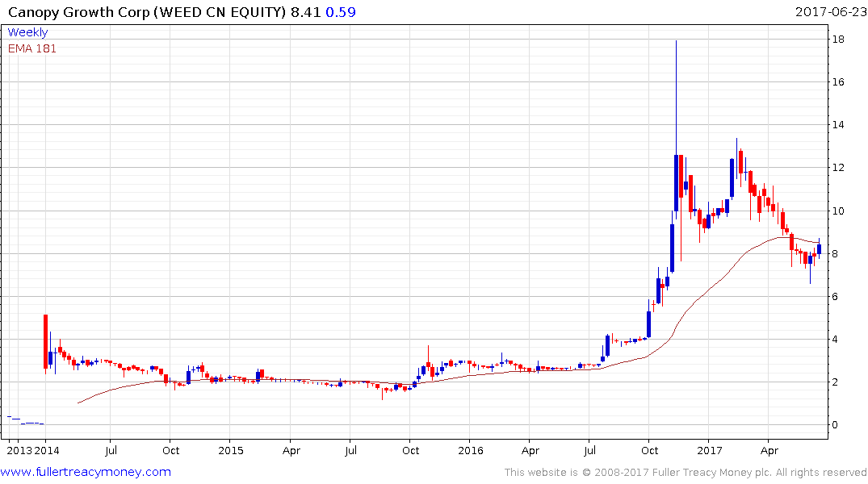This screenshot has width=868, height=484.
Task: Open the www.fullertreacymoney.com link
Action: 86,472
